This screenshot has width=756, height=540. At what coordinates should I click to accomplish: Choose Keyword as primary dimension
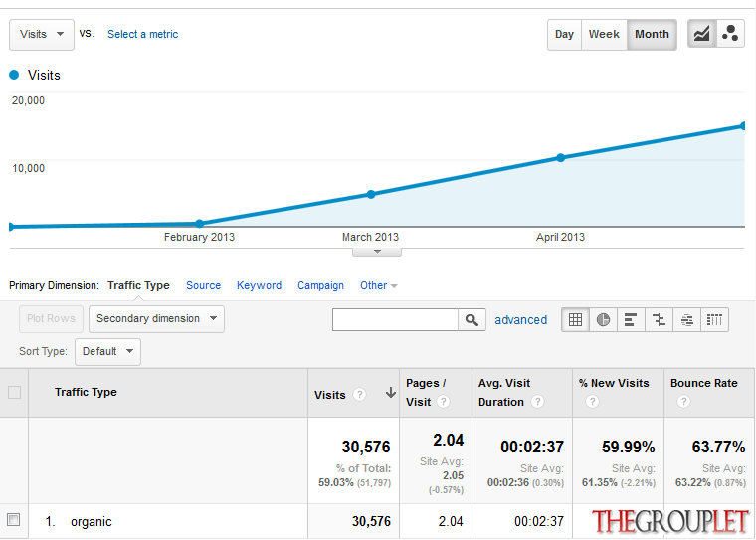click(259, 285)
